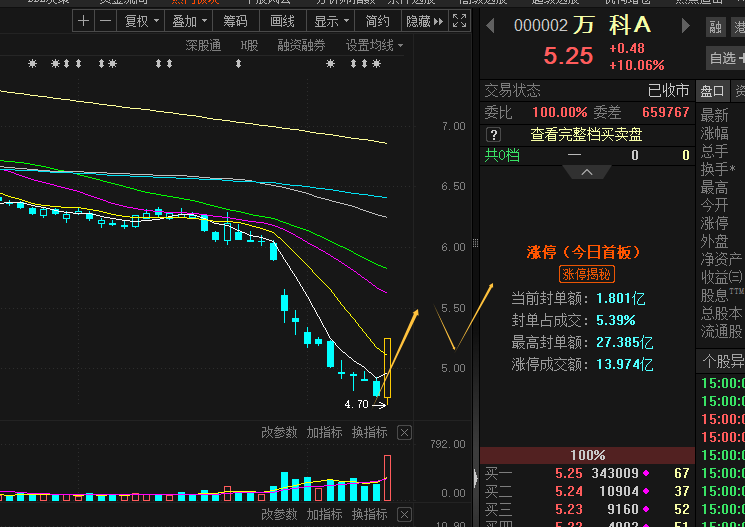Click 改参数 on the volume panel

click(x=279, y=432)
